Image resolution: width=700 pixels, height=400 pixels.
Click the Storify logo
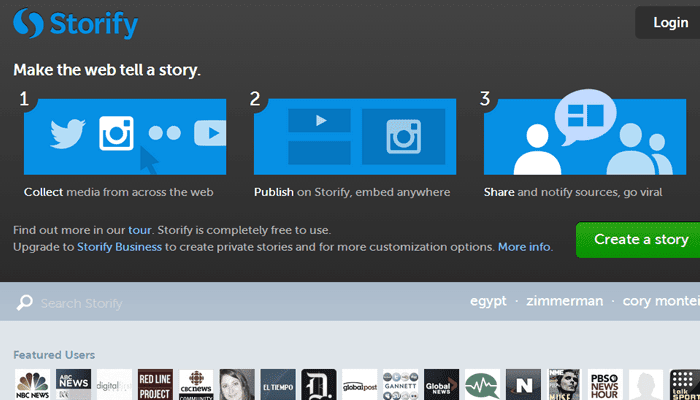[75, 23]
